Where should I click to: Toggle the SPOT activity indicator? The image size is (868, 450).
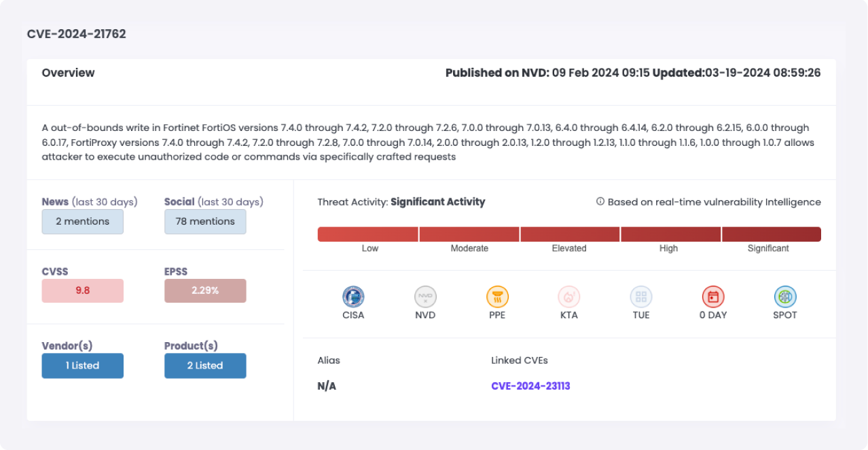point(785,297)
